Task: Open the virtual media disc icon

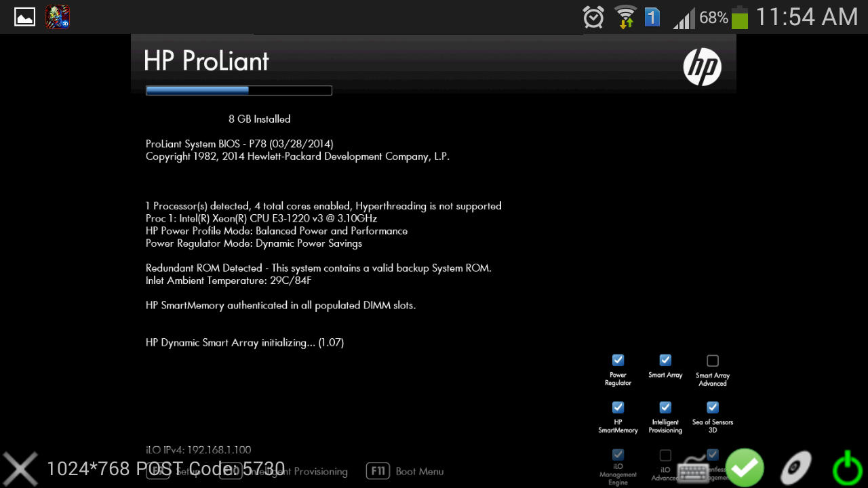Action: coord(795,468)
